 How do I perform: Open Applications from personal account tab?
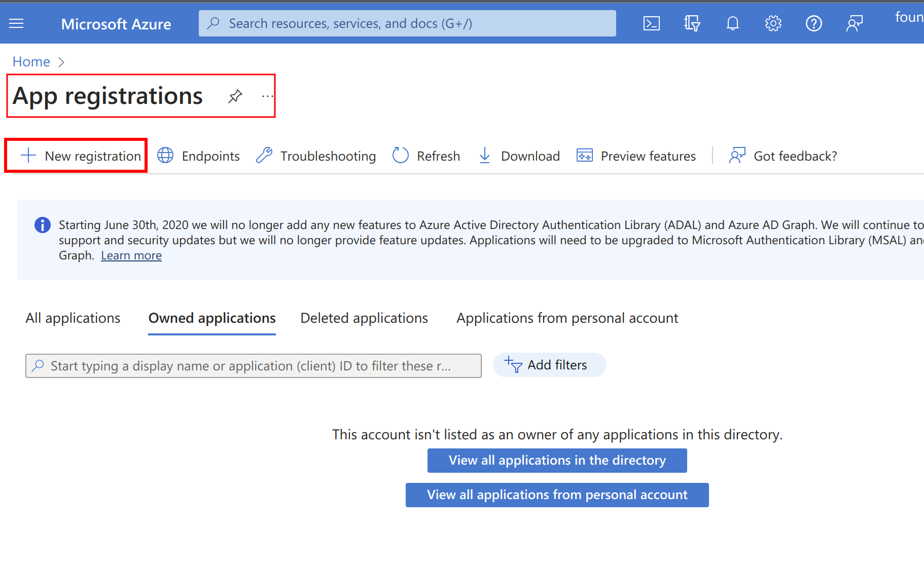coord(567,318)
